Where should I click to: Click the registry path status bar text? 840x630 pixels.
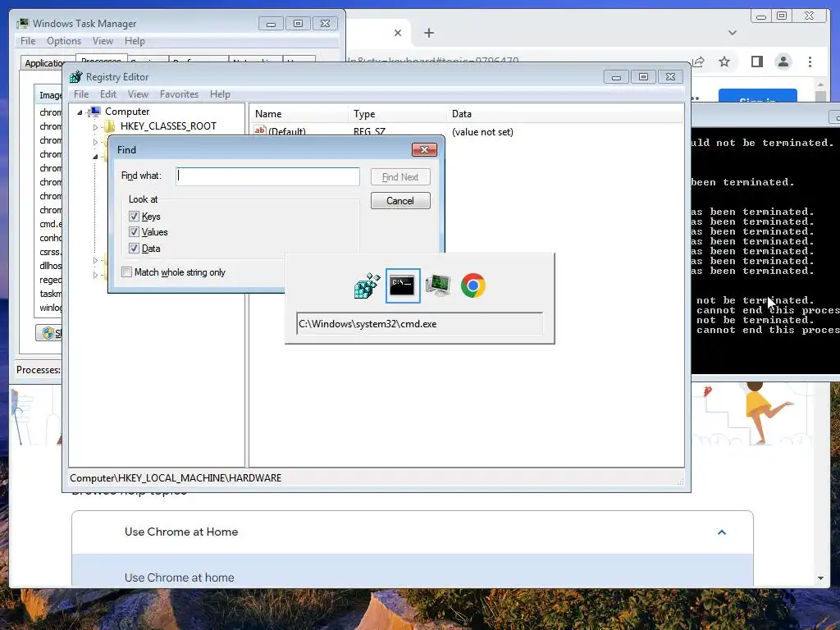[176, 478]
